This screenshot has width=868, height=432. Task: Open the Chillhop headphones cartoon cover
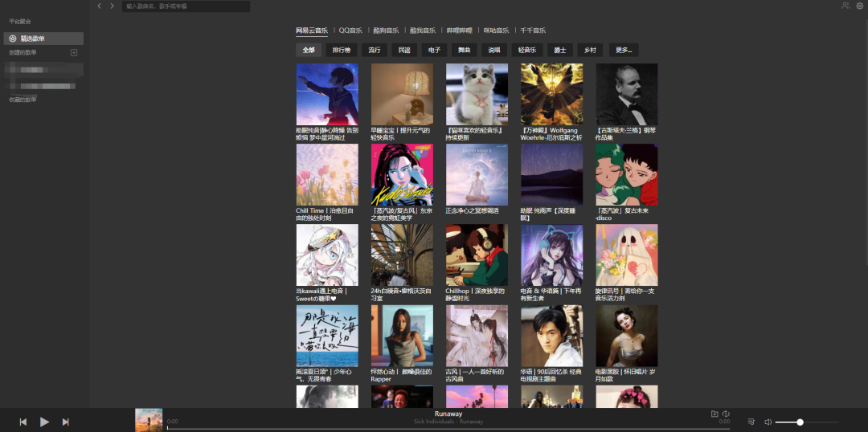[x=477, y=255]
